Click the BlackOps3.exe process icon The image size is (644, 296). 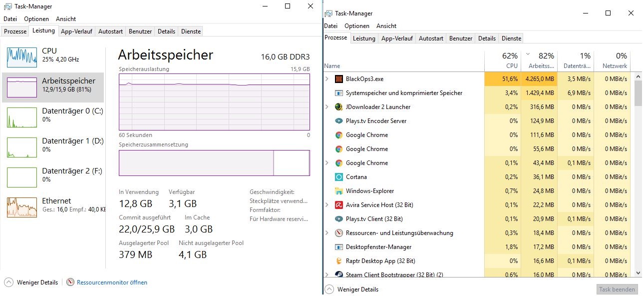338,79
